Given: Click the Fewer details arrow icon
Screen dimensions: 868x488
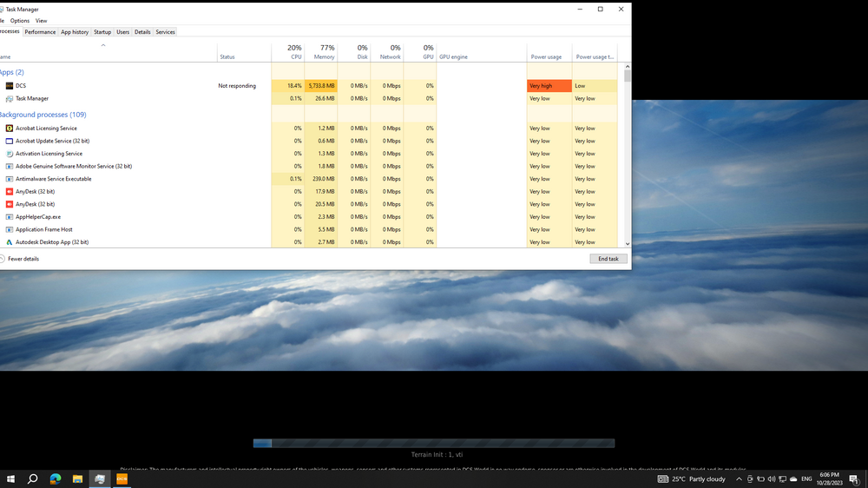Looking at the screenshot, I should (x=2, y=259).
